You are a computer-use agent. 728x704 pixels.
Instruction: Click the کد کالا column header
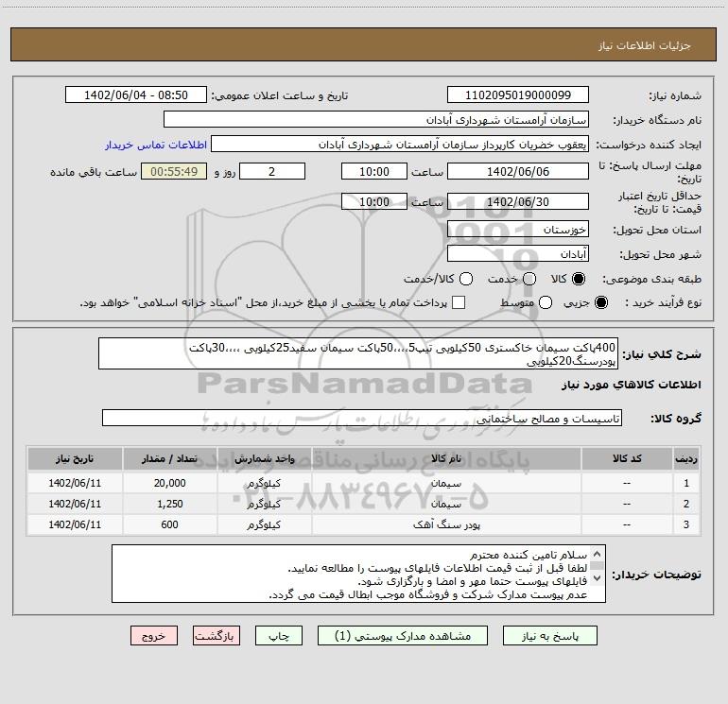tap(627, 459)
